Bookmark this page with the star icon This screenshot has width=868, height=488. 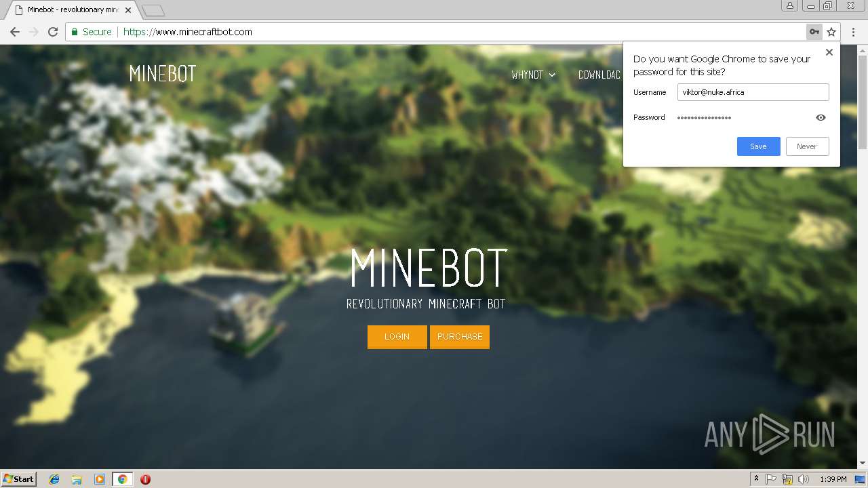click(x=831, y=32)
